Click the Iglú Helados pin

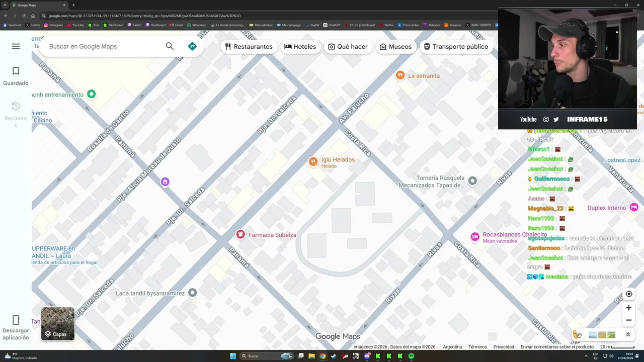(313, 161)
